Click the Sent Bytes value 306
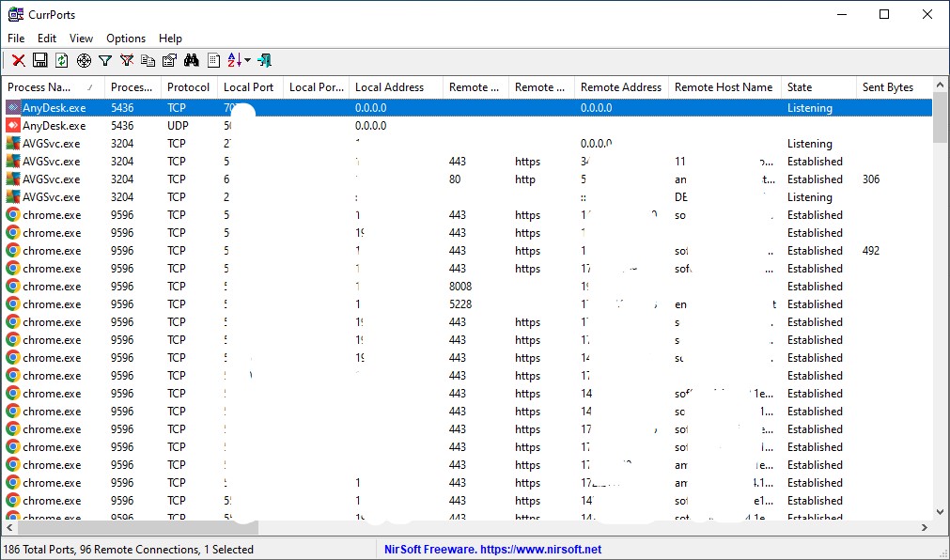 [871, 179]
